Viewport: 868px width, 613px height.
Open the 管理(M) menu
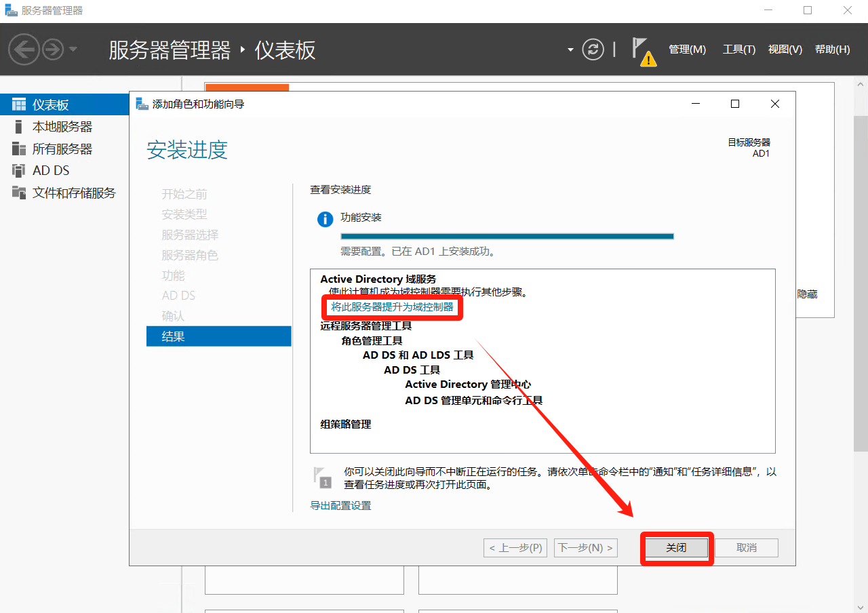[x=687, y=50]
